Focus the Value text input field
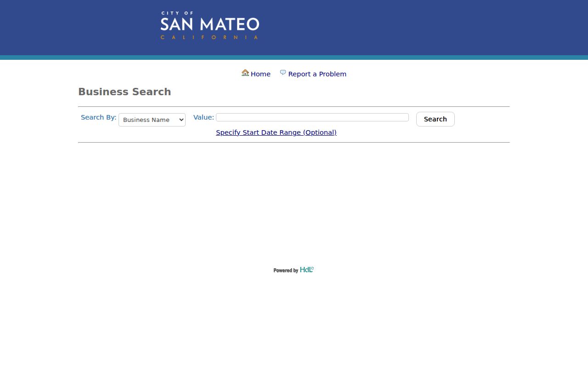Image resolution: width=588 pixels, height=368 pixels. tap(312, 117)
